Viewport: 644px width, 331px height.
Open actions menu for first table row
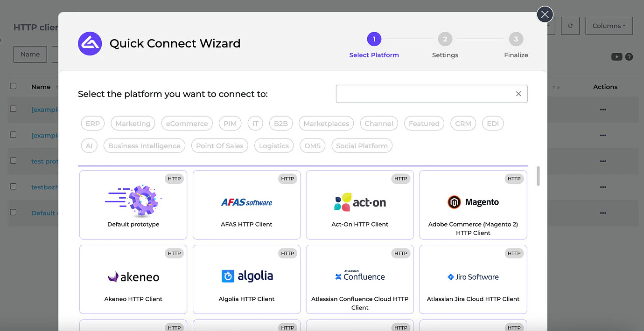pyautogui.click(x=603, y=110)
